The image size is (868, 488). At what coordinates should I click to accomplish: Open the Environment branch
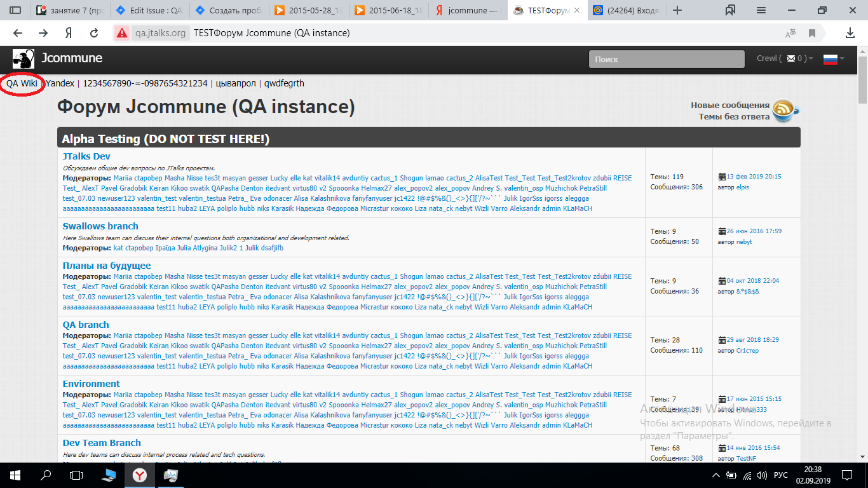(x=91, y=384)
